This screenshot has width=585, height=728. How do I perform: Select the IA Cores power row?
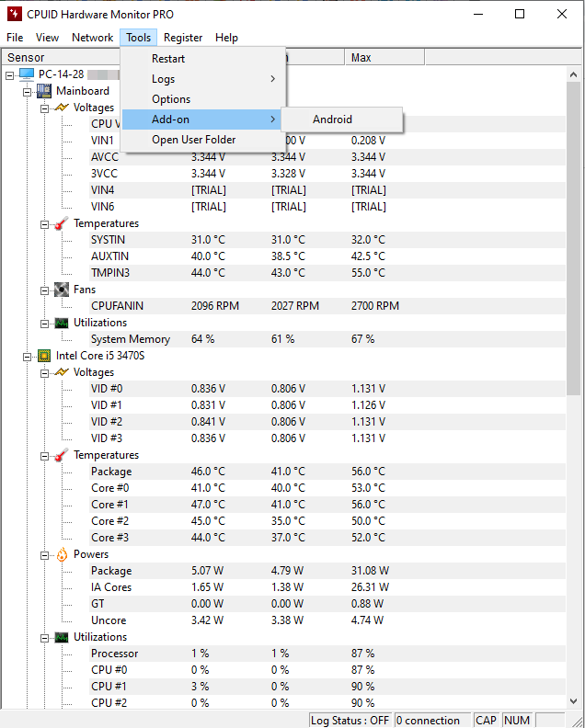(x=327, y=587)
